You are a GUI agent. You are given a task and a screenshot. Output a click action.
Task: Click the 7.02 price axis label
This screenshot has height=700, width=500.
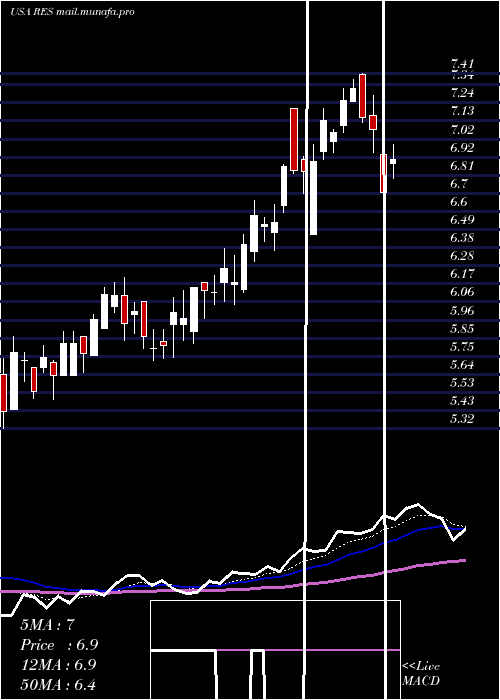(462, 129)
